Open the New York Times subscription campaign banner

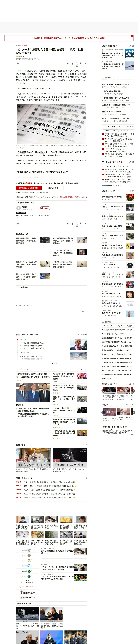(x=69, y=38)
